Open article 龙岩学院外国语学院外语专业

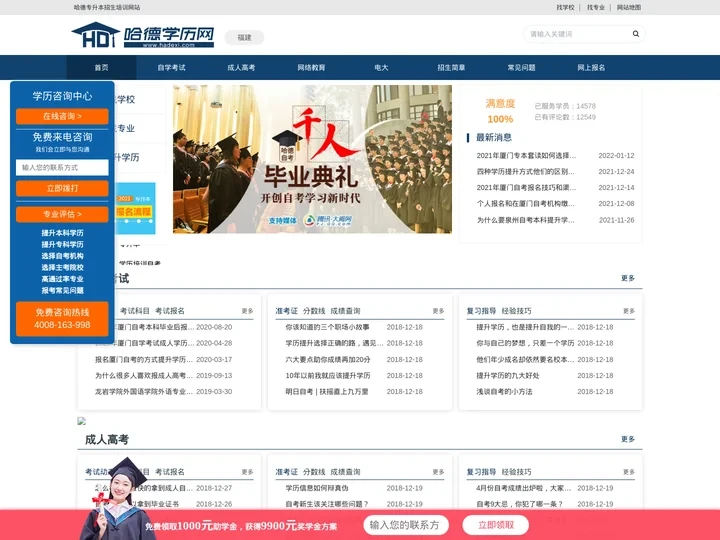coord(144,392)
